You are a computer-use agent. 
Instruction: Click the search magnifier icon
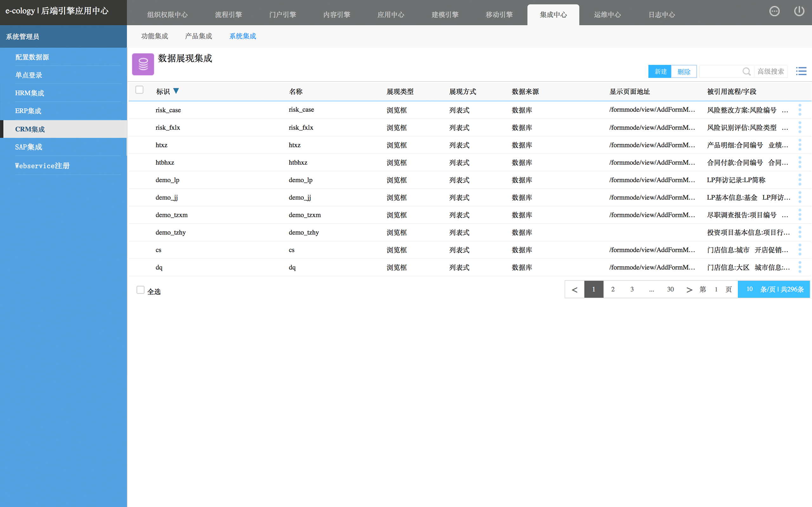pyautogui.click(x=746, y=71)
